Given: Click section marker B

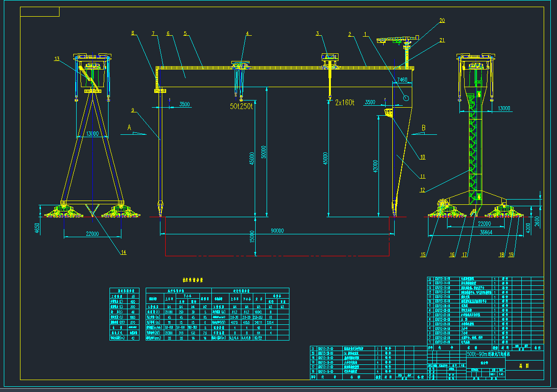Looking at the screenshot, I should coord(424,128).
